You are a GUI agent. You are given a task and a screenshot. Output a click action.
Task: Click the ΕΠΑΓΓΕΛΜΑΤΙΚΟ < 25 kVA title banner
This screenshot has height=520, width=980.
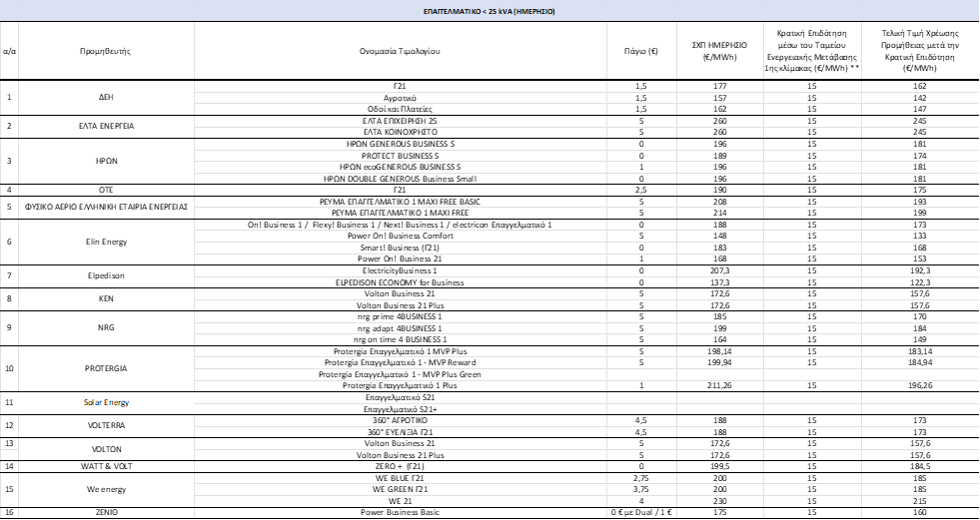490,11
